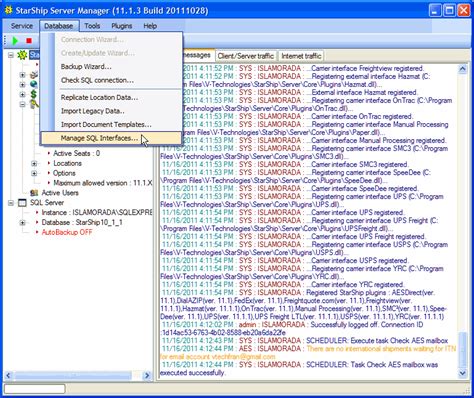Select Check SQL connection menu entry
This screenshot has width=474, height=398.
click(x=111, y=80)
